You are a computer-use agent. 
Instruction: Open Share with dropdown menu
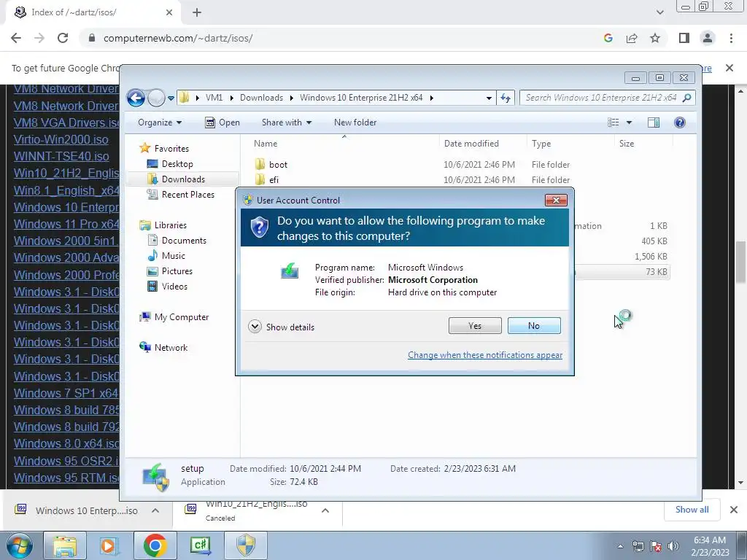286,122
